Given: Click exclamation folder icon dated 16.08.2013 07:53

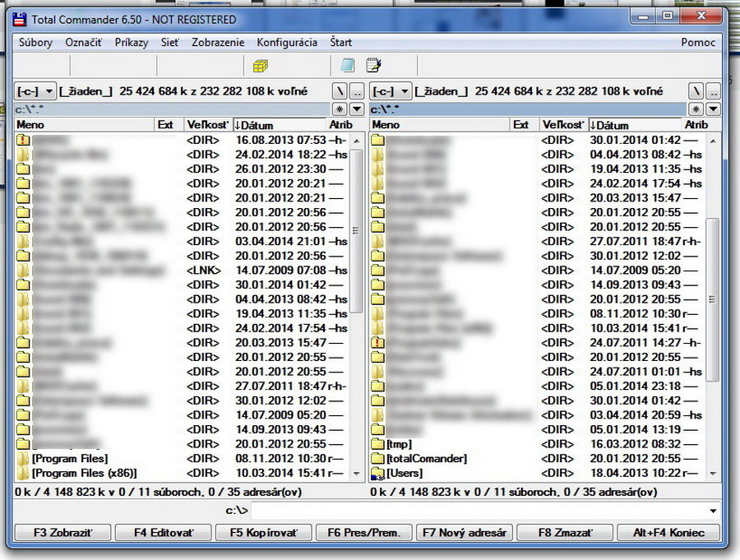Looking at the screenshot, I should click(x=23, y=140).
